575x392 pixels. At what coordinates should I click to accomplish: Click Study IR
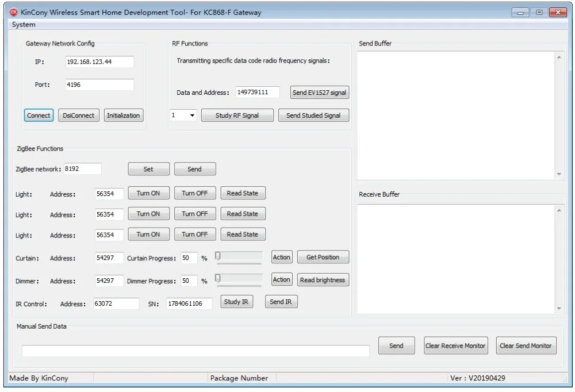click(x=236, y=301)
